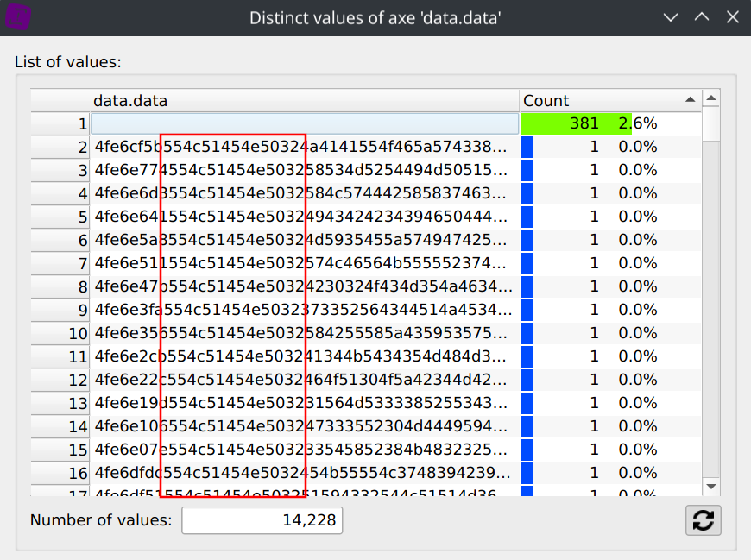The image size is (751, 560).
Task: Select value starting with 4fe6cf5b
Action: (304, 147)
